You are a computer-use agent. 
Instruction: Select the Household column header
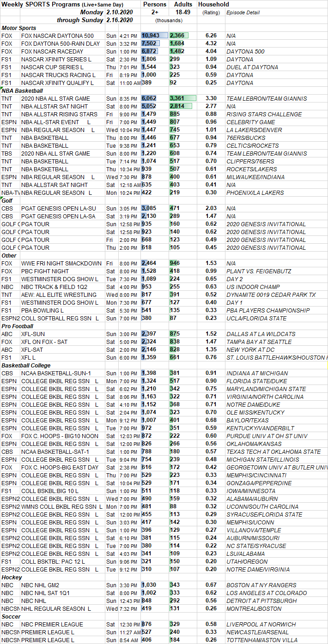(213, 5)
